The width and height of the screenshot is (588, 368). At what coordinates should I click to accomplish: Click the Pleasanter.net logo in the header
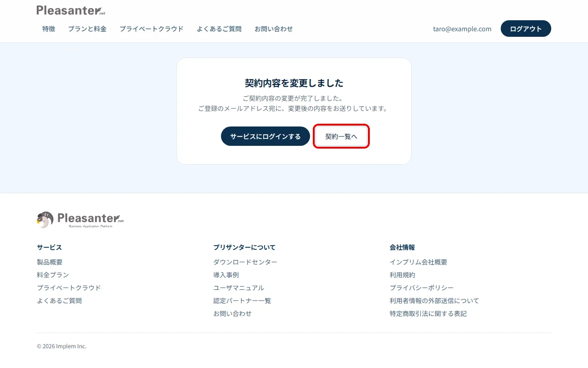71,10
